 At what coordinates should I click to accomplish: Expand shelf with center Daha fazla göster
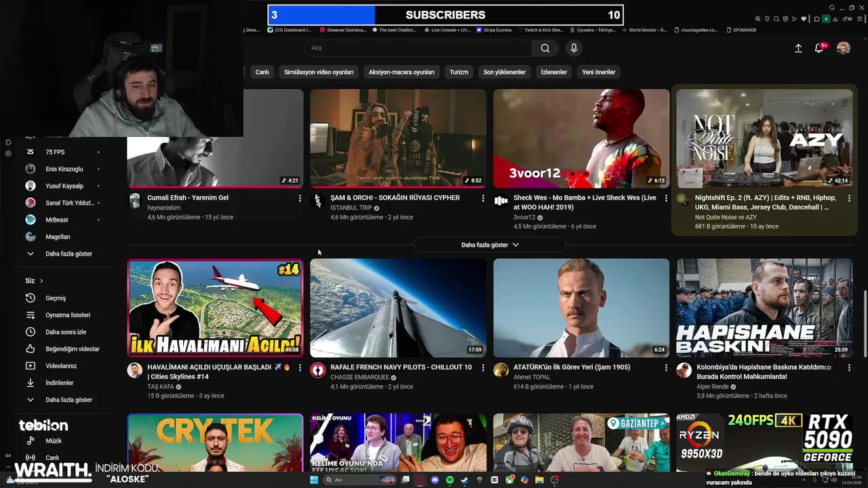(490, 245)
